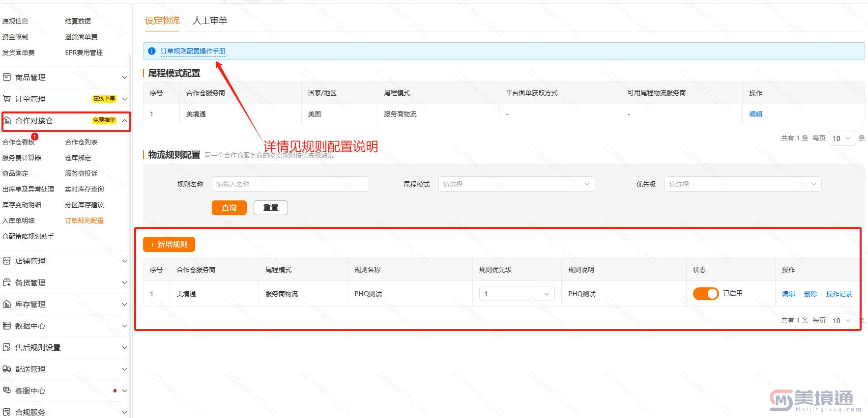Open 合作仓看板 in sidebar
The height and width of the screenshot is (418, 868).
19,142
